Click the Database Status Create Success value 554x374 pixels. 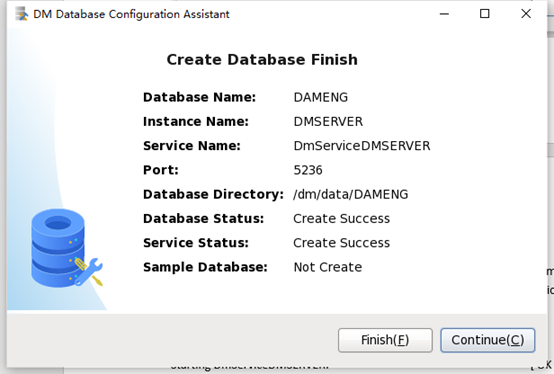coord(342,219)
